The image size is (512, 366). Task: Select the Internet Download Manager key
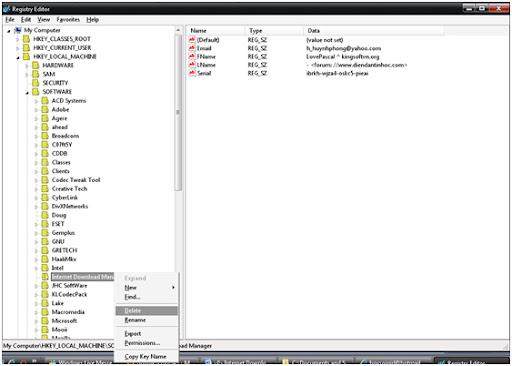pyautogui.click(x=82, y=277)
